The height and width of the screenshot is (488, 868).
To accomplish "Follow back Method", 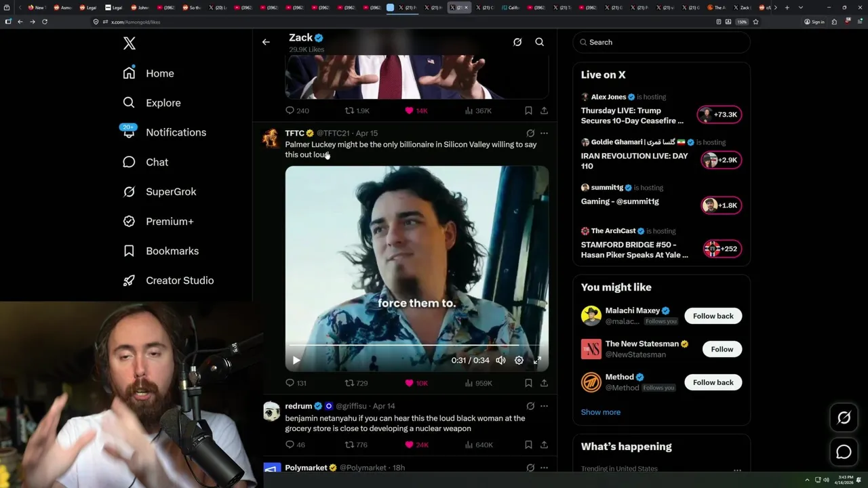I will pos(713,382).
